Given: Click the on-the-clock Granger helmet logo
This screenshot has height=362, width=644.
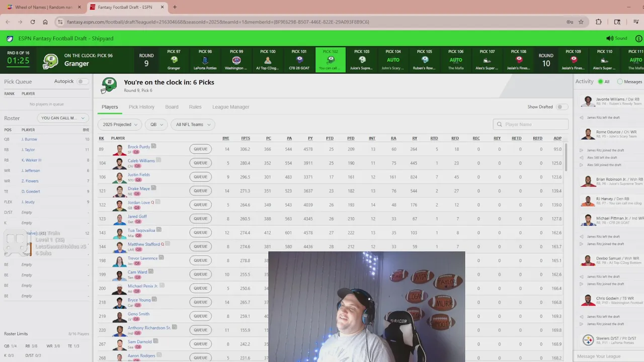Looking at the screenshot, I should [x=50, y=61].
